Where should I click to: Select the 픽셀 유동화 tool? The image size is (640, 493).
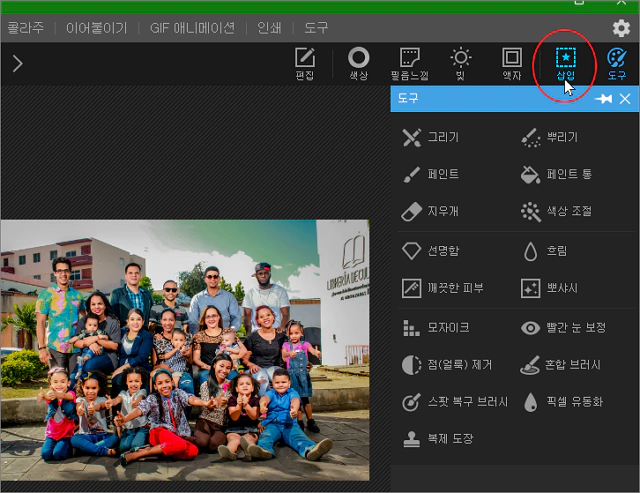[563, 402]
